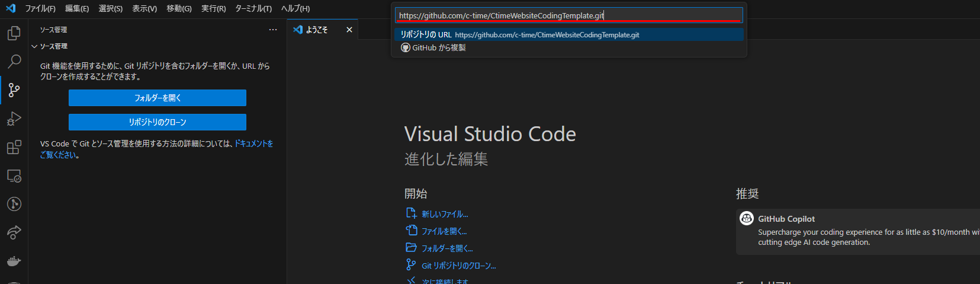This screenshot has height=284, width=980.
Task: Open the ファイル(F) menu
Action: click(40, 9)
